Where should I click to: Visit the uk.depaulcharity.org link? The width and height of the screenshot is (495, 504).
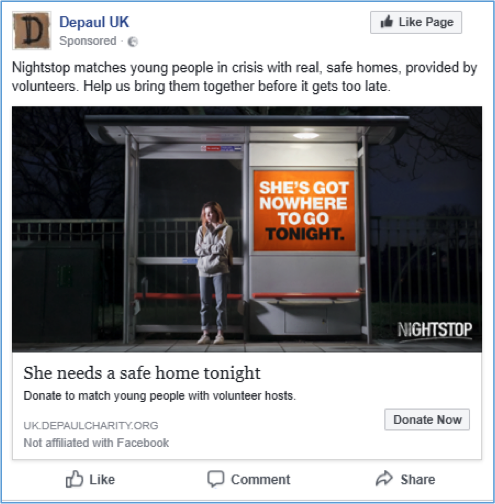pos(91,425)
